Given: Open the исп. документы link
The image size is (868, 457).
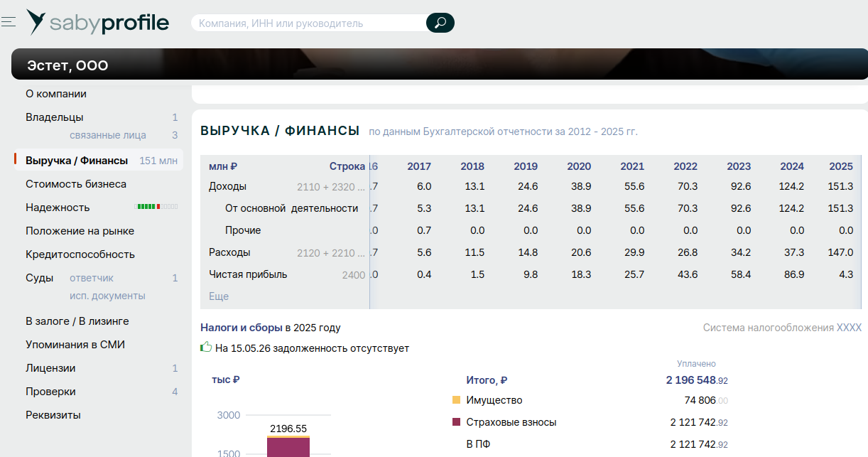Looking at the screenshot, I should coord(107,296).
